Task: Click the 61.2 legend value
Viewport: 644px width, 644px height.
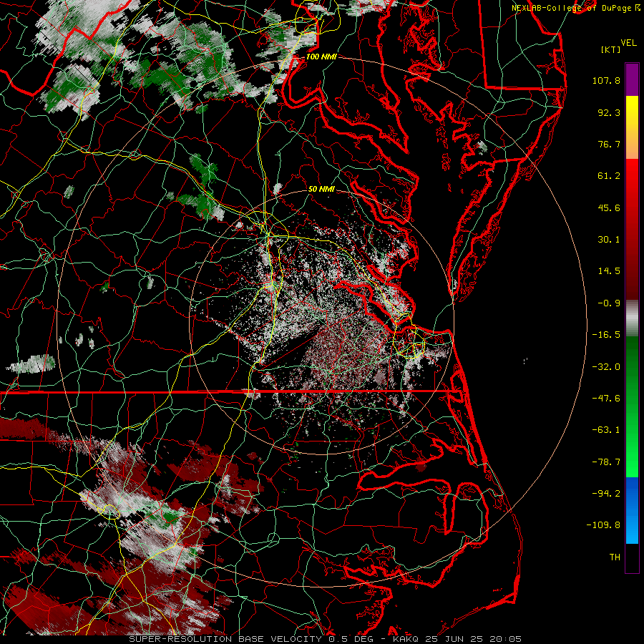Action: pos(609,176)
